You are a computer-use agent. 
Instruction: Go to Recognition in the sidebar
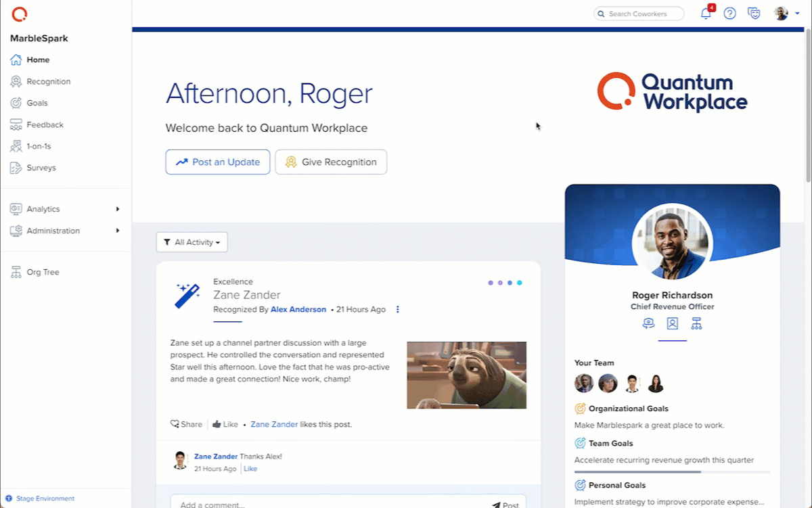pos(48,81)
